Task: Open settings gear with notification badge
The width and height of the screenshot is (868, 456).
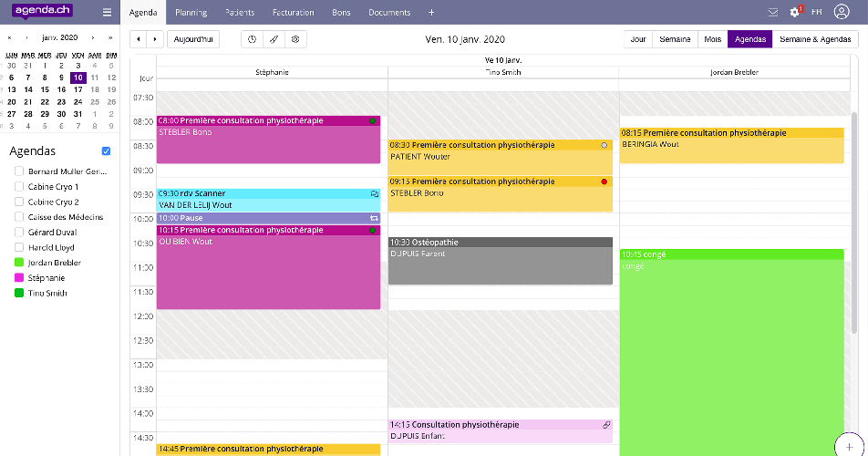Action: point(794,13)
